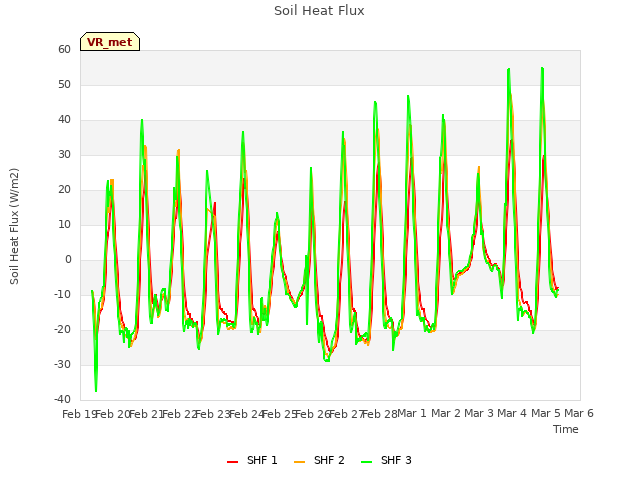Click the Feb 19 x-axis tick label
The width and height of the screenshot is (640, 480).
point(79,414)
